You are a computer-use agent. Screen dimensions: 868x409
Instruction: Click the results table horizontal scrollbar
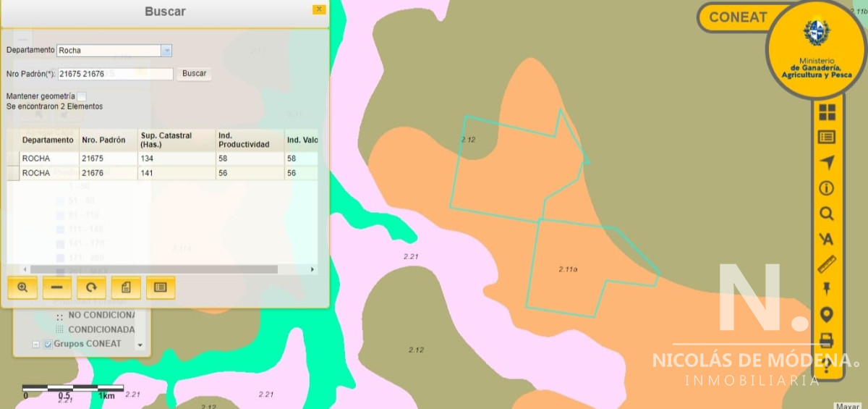(153, 269)
